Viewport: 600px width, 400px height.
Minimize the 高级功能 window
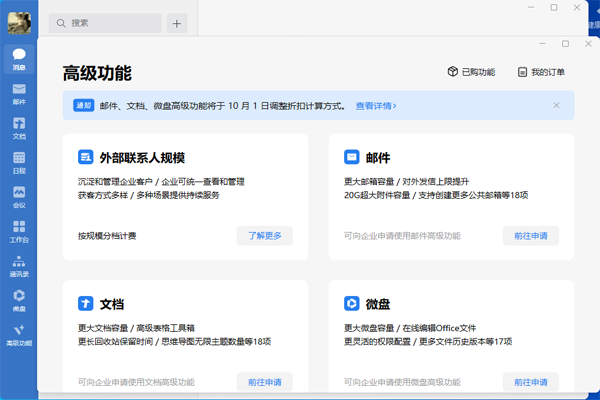tap(543, 44)
